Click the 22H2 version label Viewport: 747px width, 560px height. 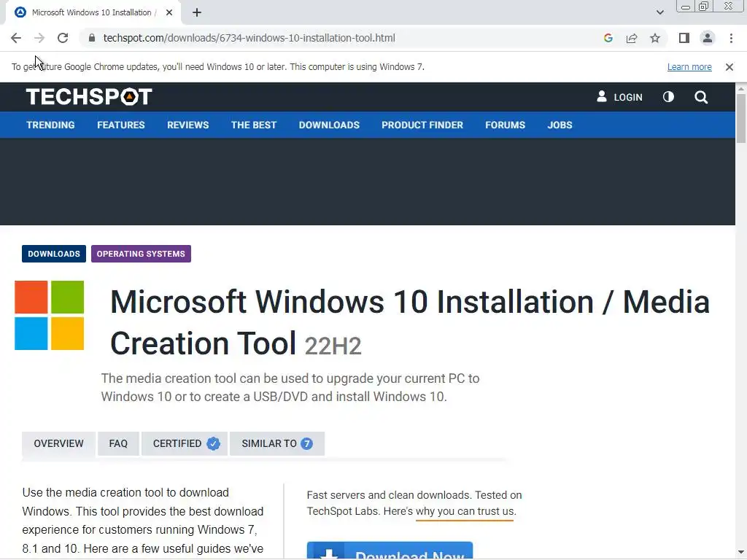333,346
